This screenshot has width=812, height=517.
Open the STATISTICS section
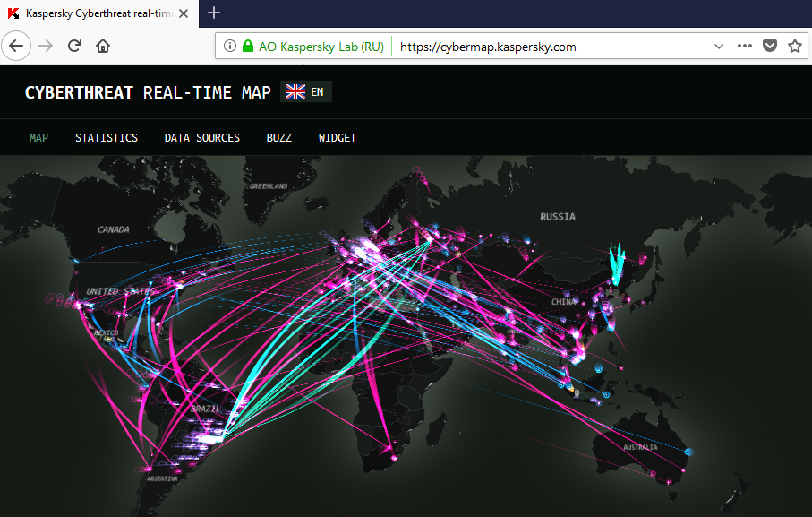(107, 138)
